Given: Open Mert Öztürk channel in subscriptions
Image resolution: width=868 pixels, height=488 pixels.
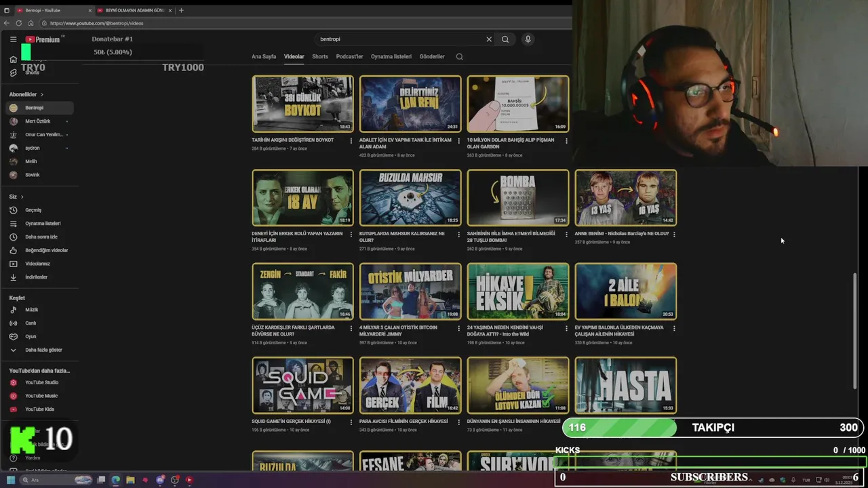Looking at the screenshot, I should click(41, 121).
